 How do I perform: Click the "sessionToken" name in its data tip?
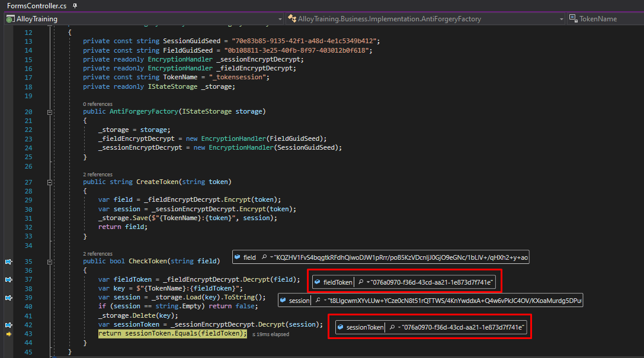click(x=365, y=327)
